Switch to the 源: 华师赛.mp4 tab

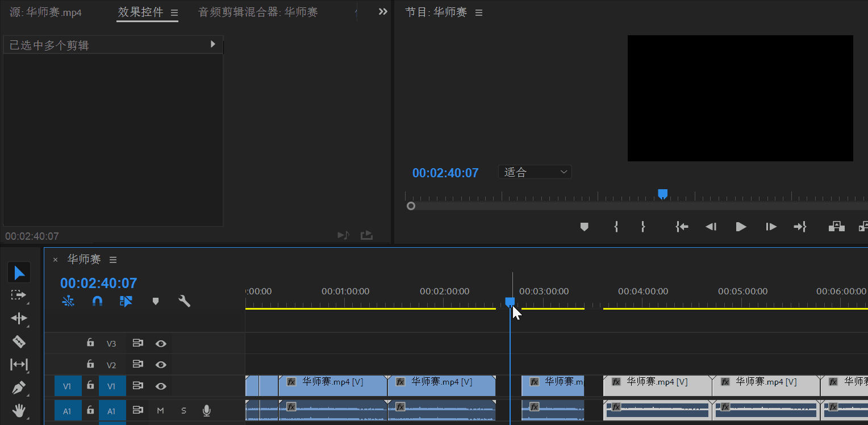45,12
